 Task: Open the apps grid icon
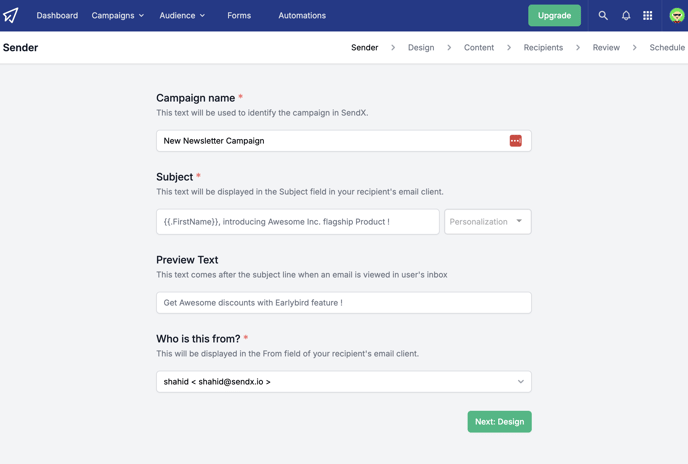648,15
